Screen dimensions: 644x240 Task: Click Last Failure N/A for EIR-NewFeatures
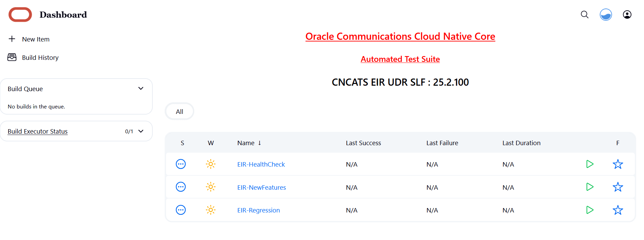click(x=432, y=187)
